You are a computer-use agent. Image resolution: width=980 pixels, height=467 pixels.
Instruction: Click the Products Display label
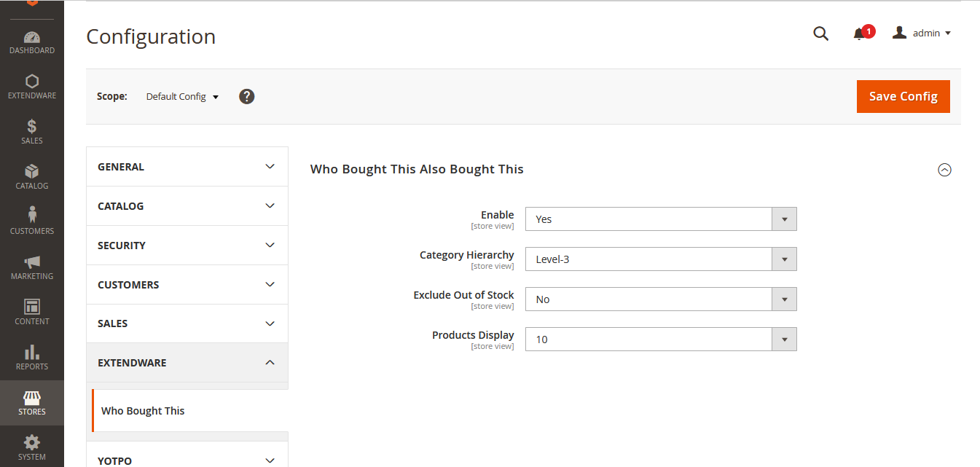pyautogui.click(x=473, y=335)
